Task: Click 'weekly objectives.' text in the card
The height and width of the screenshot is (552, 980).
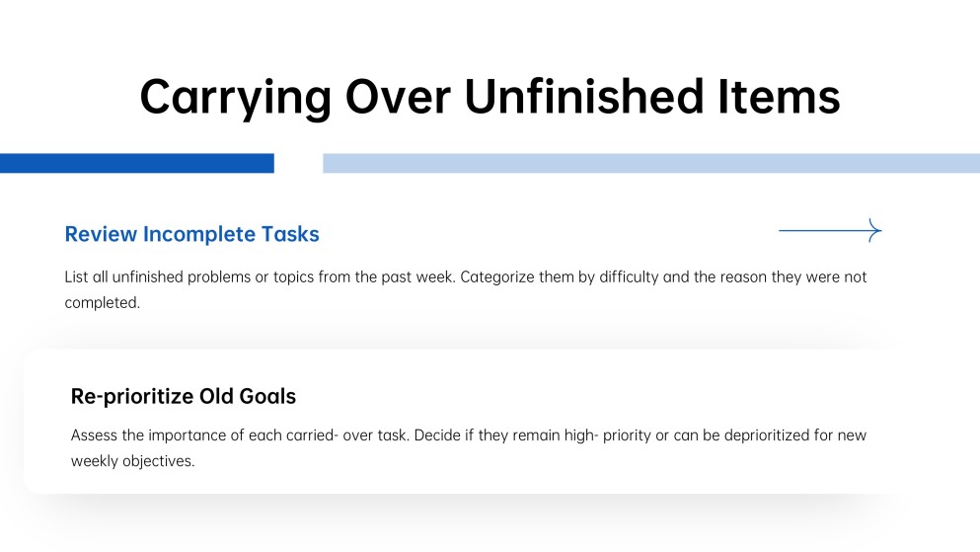Action: point(132,461)
